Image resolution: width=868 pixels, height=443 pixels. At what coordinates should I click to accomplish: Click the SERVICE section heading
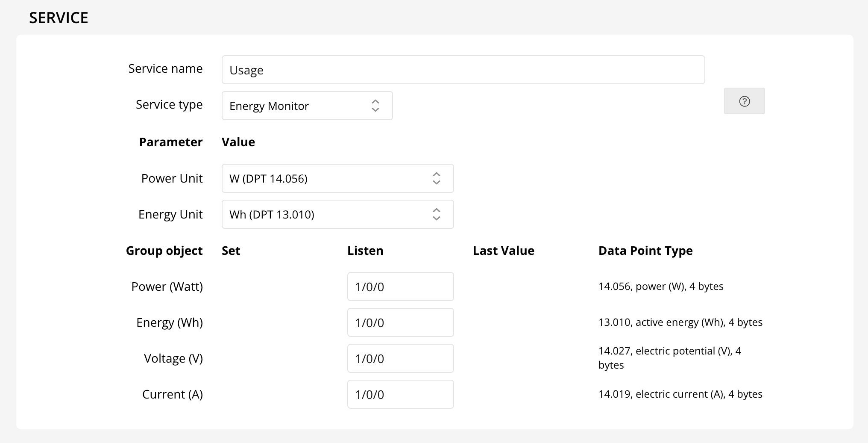(59, 18)
